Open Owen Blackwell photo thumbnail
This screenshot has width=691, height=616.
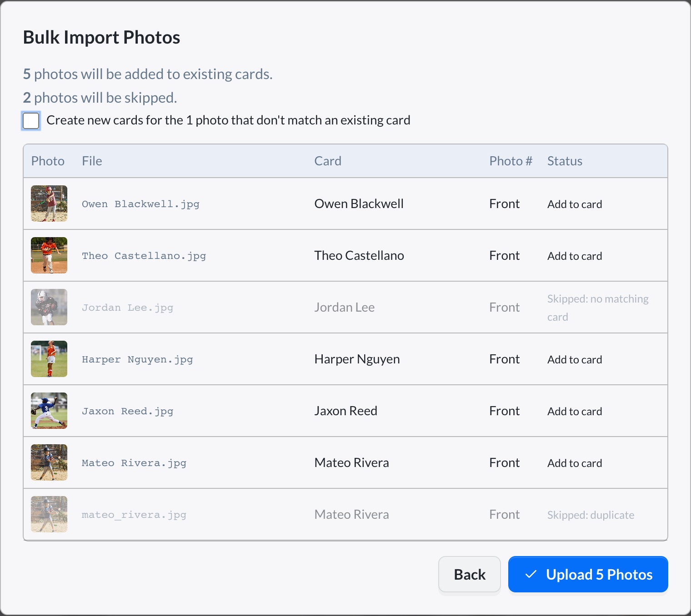point(49,204)
